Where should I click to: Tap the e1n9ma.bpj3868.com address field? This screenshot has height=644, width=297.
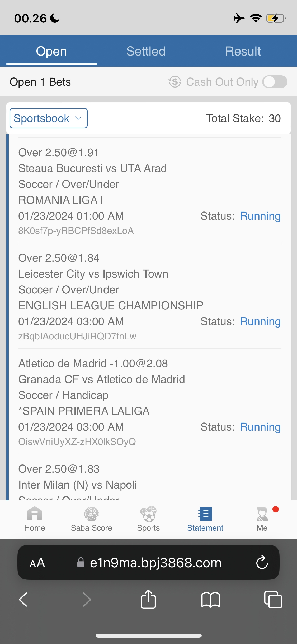point(155,563)
